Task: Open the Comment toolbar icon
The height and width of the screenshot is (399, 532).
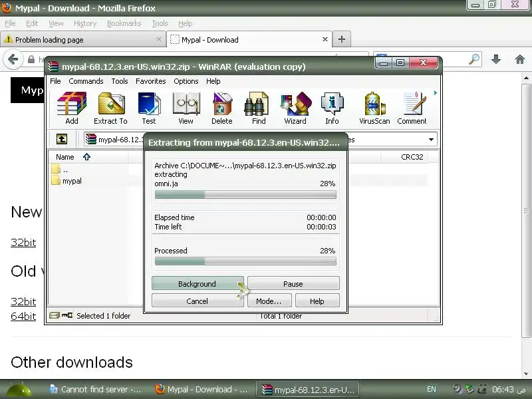Action: tap(412, 108)
